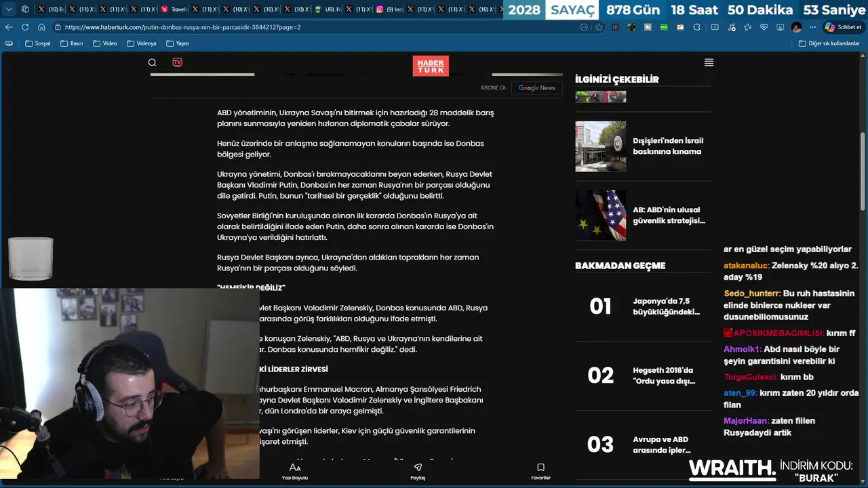
Task: Open the extensions puzzle icon
Action: coord(697,27)
